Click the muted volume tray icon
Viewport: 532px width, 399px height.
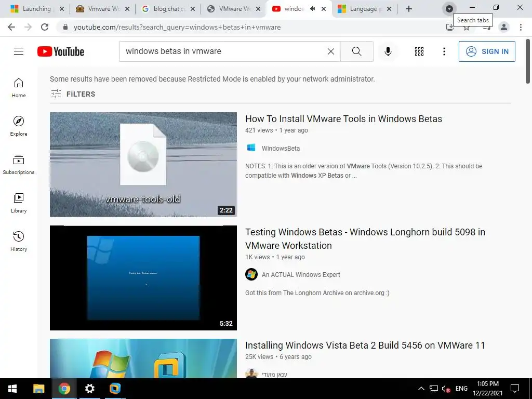(446, 389)
